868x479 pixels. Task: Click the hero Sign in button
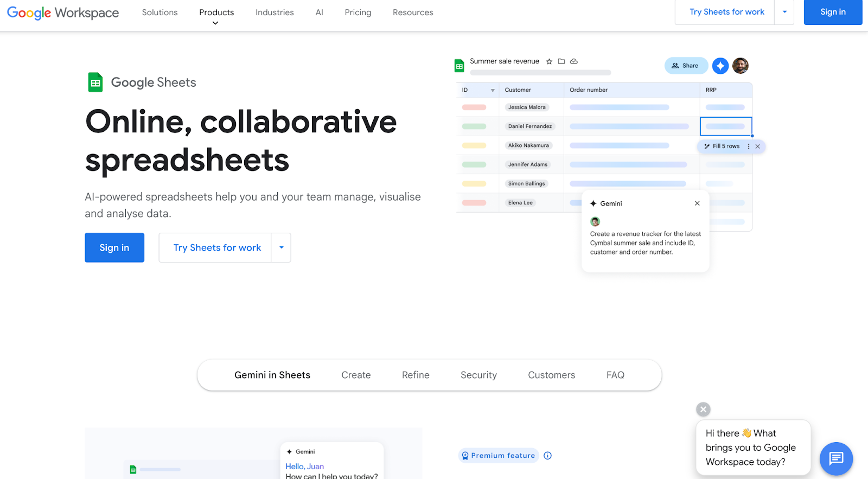[114, 247]
